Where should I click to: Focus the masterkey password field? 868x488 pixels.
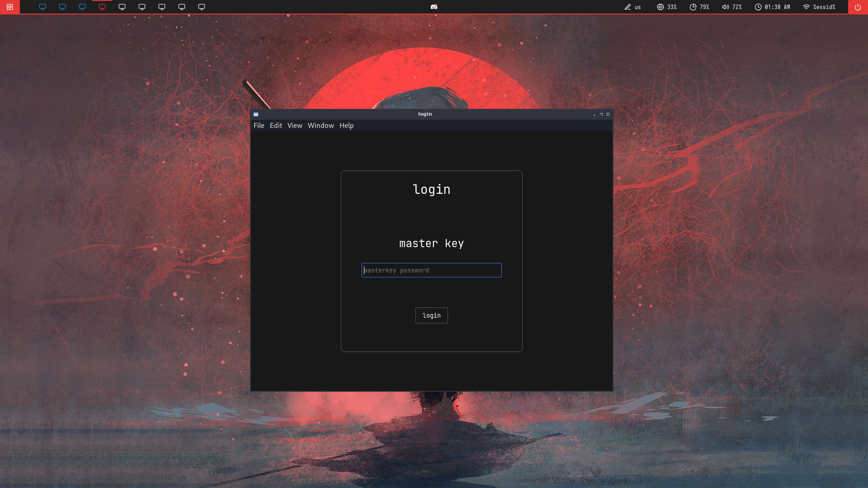(x=431, y=270)
